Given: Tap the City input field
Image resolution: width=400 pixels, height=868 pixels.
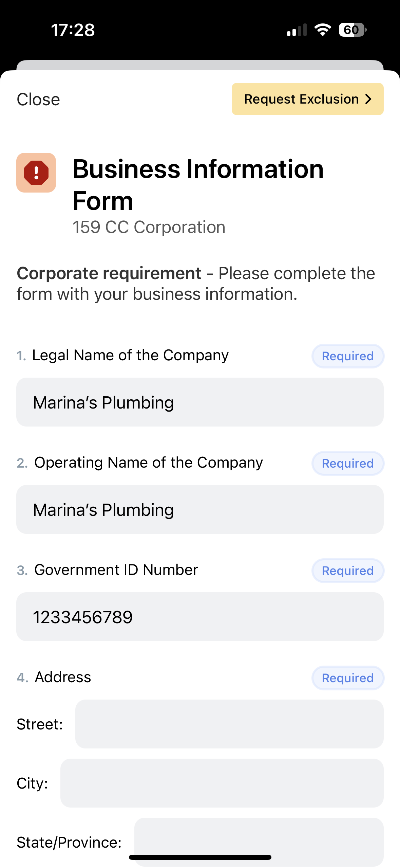Looking at the screenshot, I should [222, 783].
